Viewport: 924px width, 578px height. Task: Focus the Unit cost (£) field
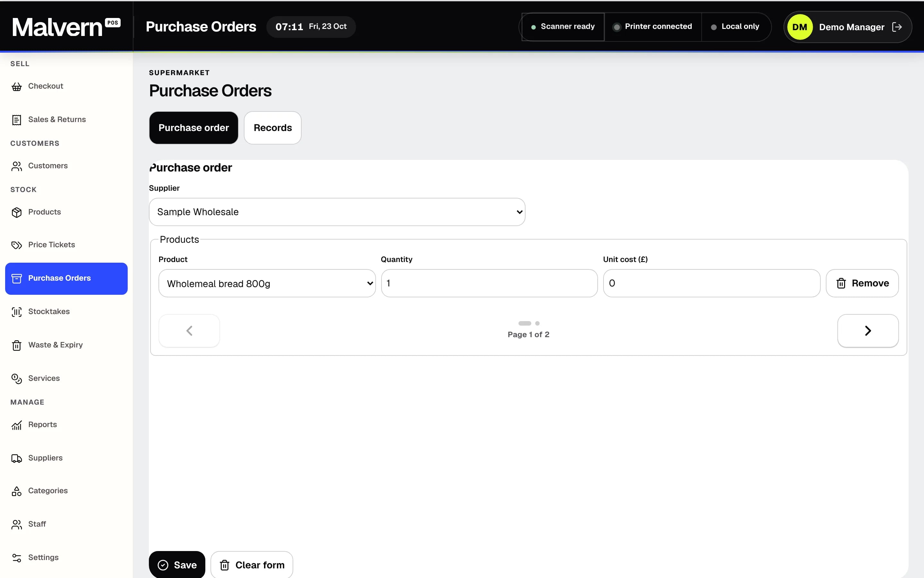[711, 283]
